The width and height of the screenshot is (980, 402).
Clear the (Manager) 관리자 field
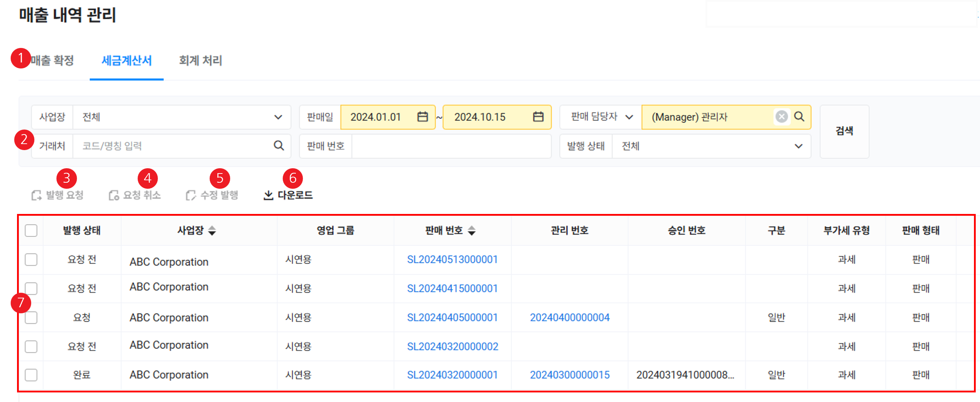(781, 116)
